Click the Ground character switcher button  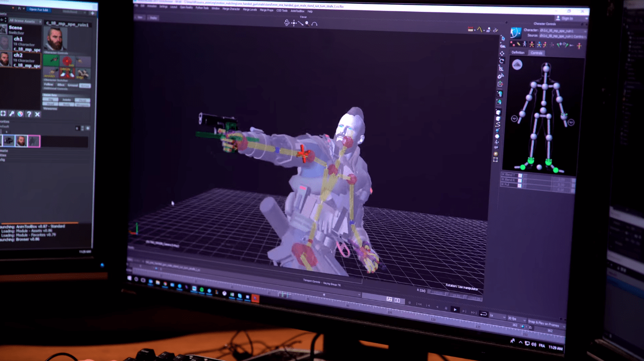(x=72, y=85)
